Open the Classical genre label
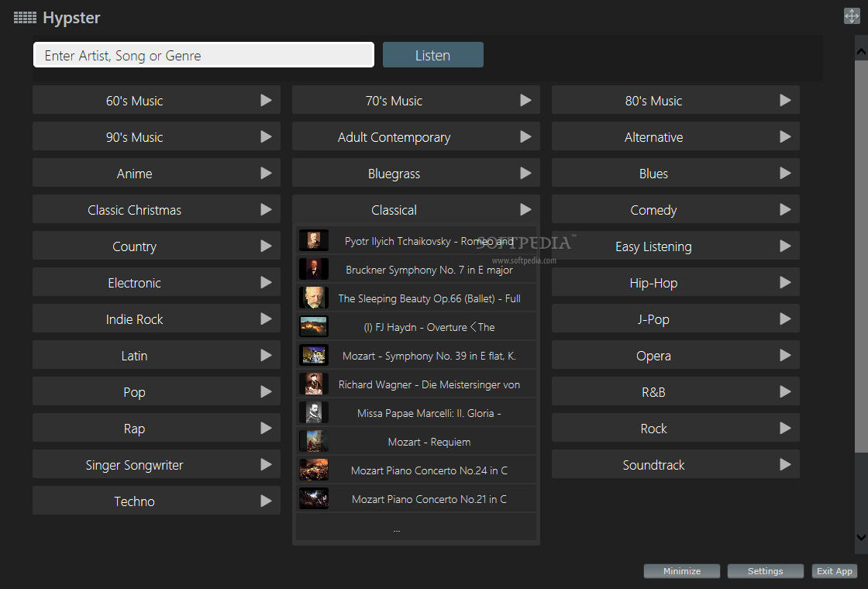The width and height of the screenshot is (868, 589). click(x=394, y=210)
